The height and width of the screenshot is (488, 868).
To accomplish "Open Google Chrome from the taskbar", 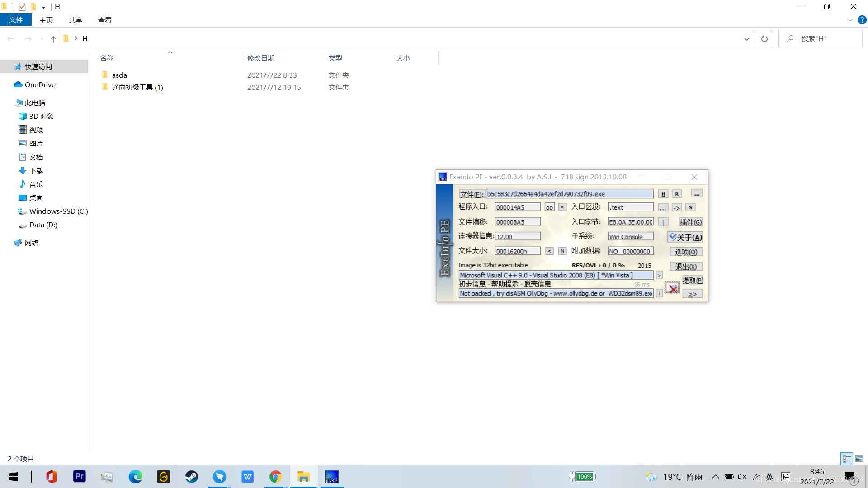I will [275, 477].
